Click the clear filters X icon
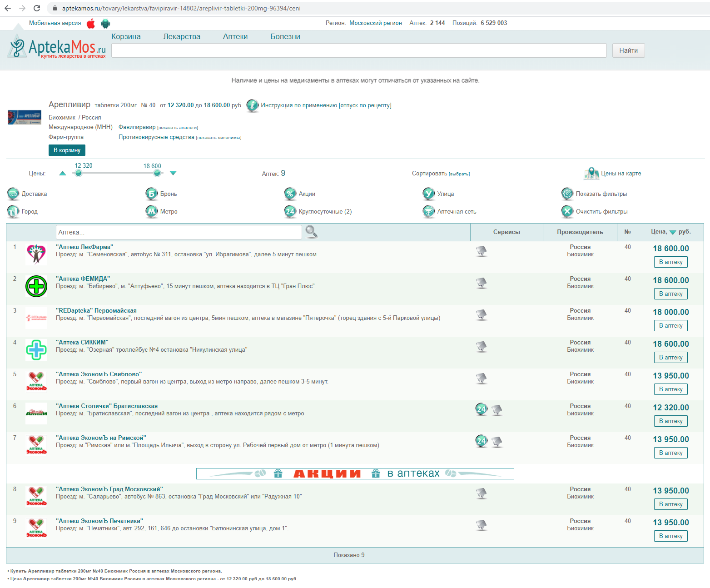Screen dimensions: 710x588 (567, 211)
